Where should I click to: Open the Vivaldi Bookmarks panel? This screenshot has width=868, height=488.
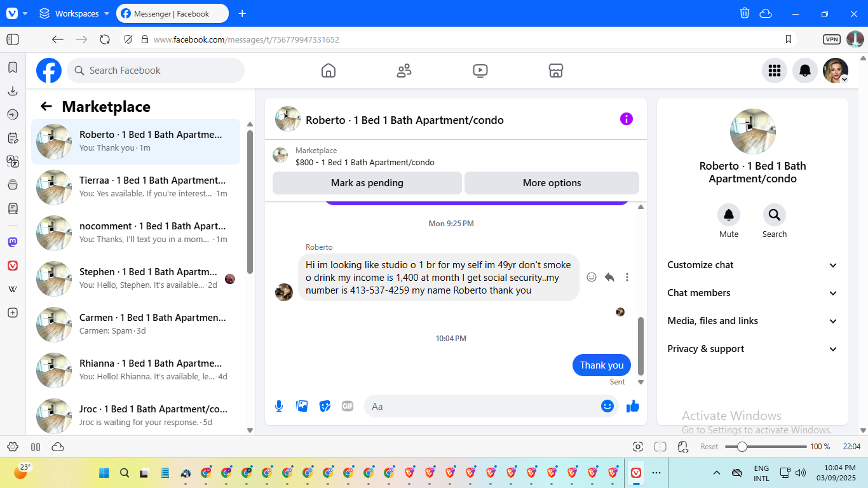13,67
